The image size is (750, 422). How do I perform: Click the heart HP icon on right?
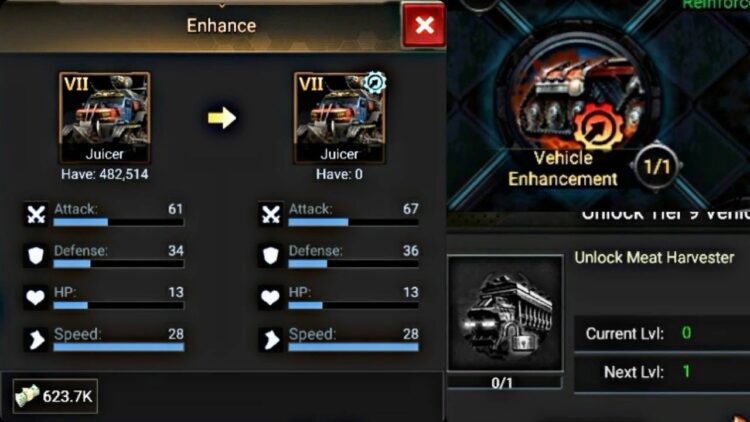(271, 298)
